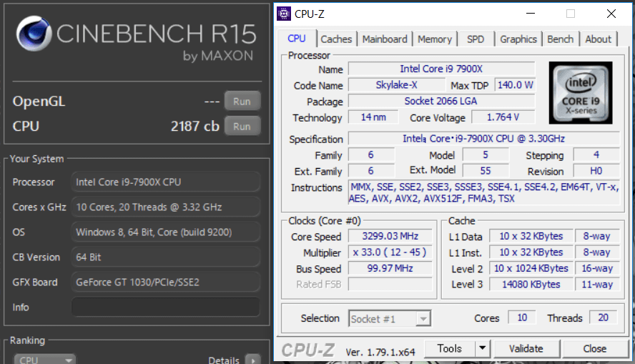635x364 pixels.
Task: Open the Memory tab
Action: point(435,39)
